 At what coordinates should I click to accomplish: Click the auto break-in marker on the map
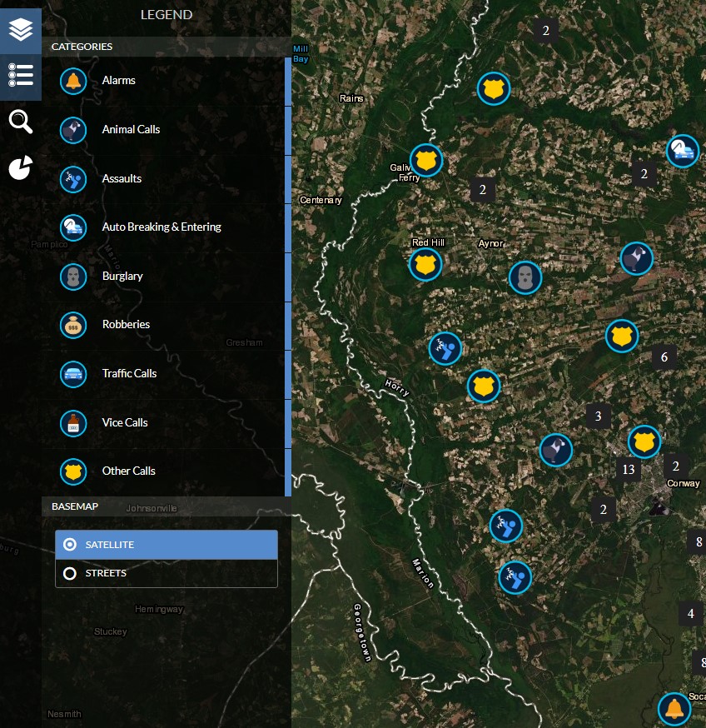point(683,151)
